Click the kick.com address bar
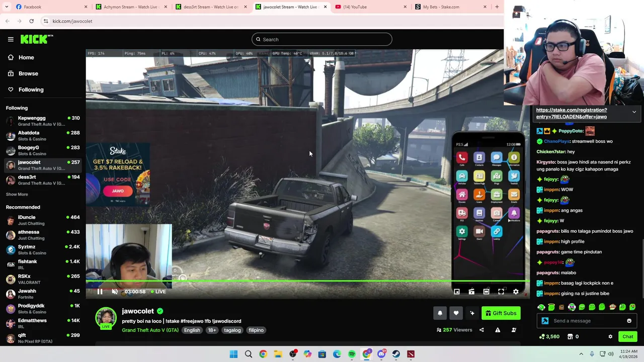Viewport: 644px width, 362px height. click(272, 21)
